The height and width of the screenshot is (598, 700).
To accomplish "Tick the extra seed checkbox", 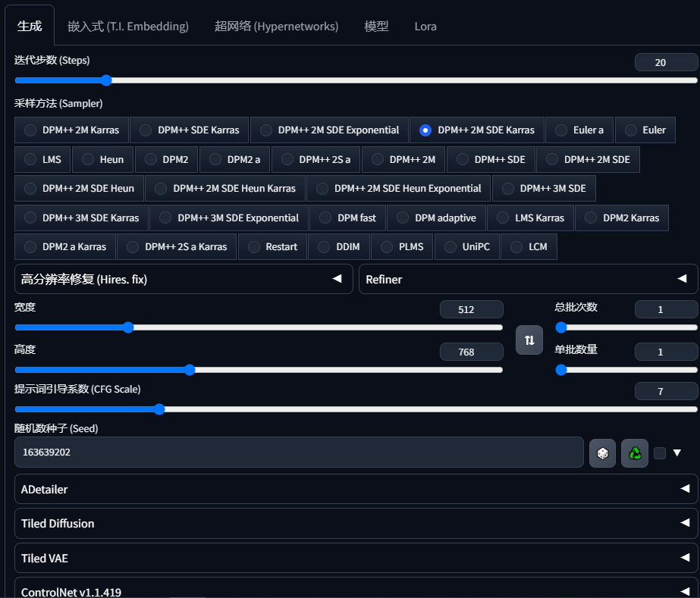I will click(659, 453).
